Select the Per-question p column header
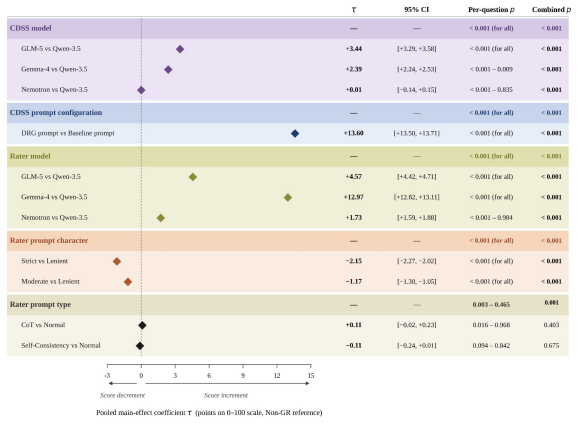577x423 pixels. (491, 10)
